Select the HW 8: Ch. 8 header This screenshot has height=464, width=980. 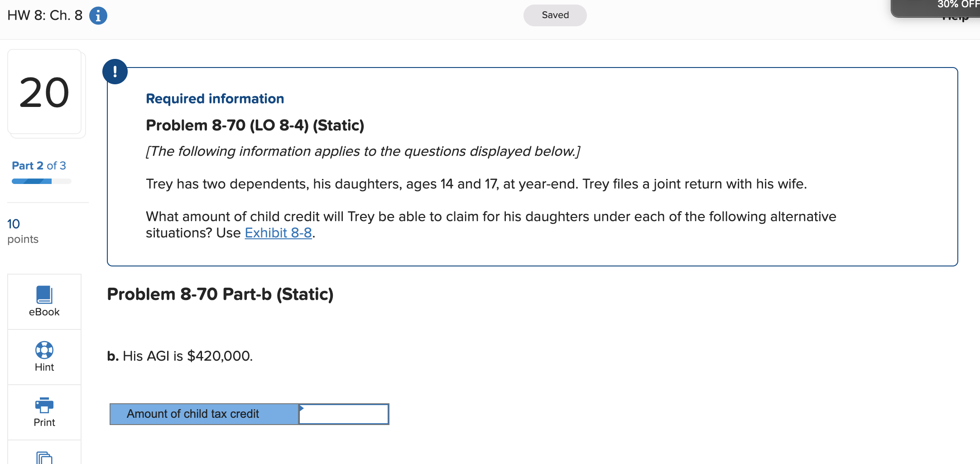(x=44, y=15)
